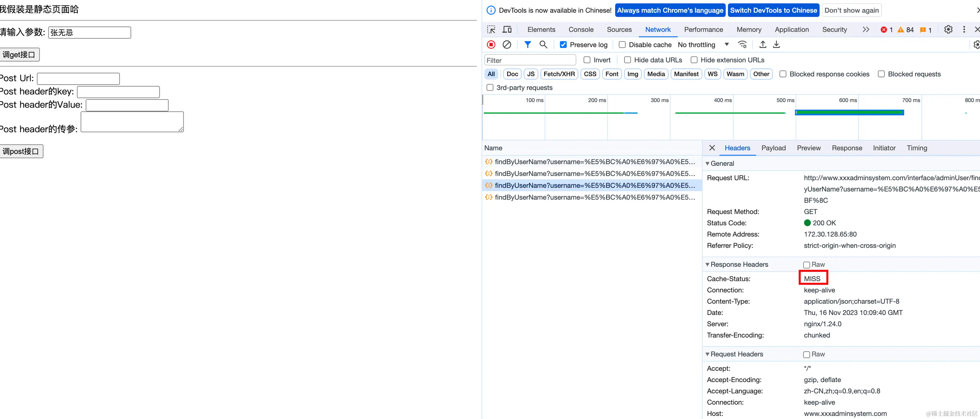Uncheck the Preserve log checkbox
Viewport: 980px width, 419px height.
coord(564,45)
